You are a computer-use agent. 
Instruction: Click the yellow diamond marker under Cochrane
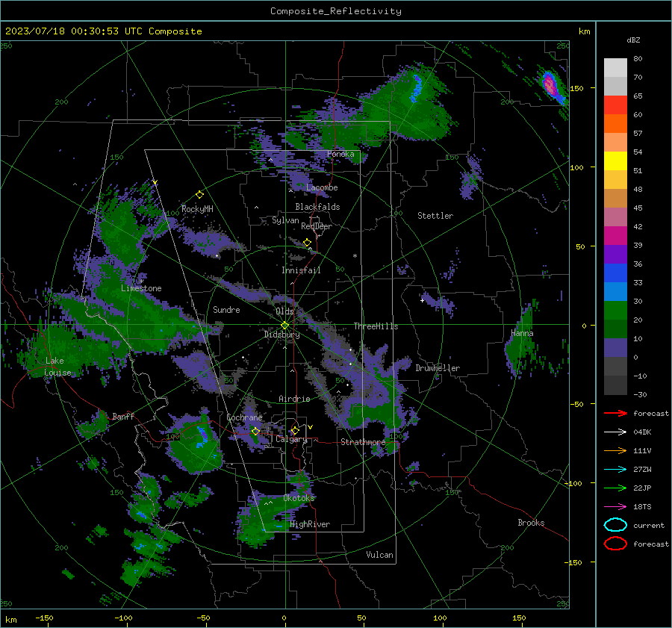pyautogui.click(x=255, y=431)
